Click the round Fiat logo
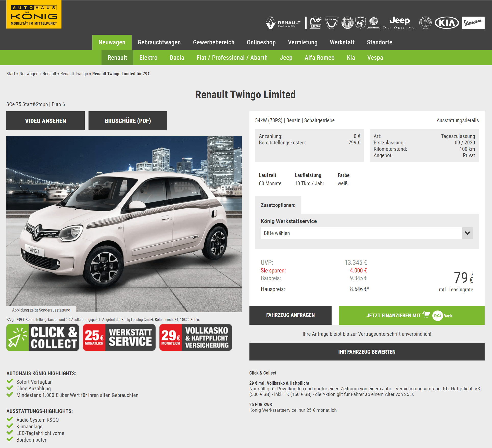The height and width of the screenshot is (448, 492). [347, 23]
